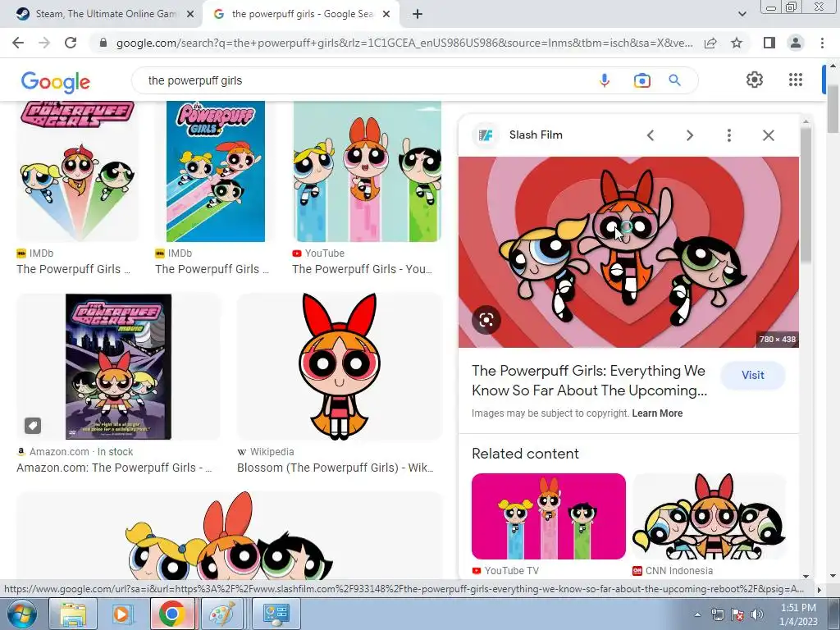The height and width of the screenshot is (630, 840).
Task: Open the Blossom Wikipedia result caption
Action: [x=336, y=468]
